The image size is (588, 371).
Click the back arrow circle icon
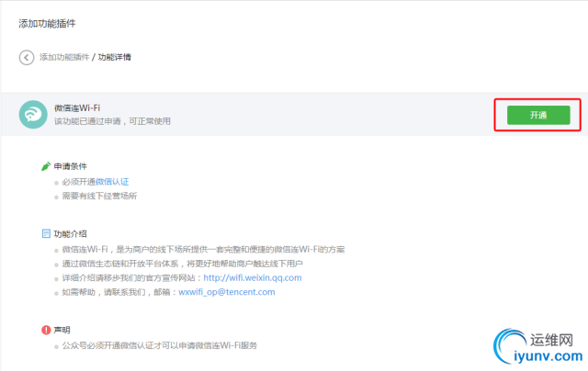(27, 58)
